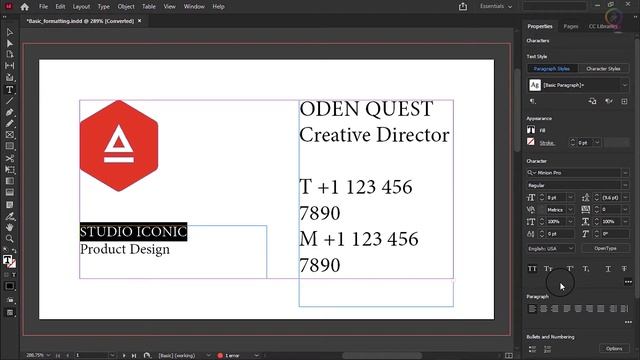This screenshot has width=640, height=360.
Task: Select the Gap tool
Action: click(x=10, y=66)
